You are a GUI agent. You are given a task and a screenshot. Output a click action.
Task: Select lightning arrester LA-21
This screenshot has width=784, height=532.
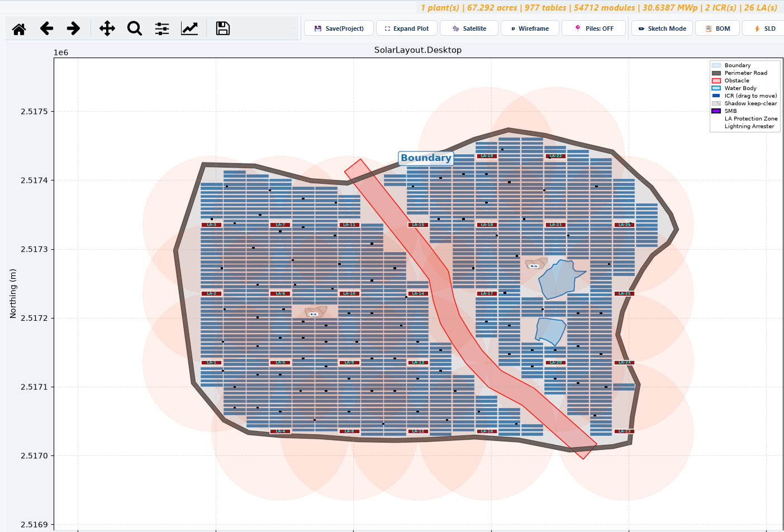point(555,225)
